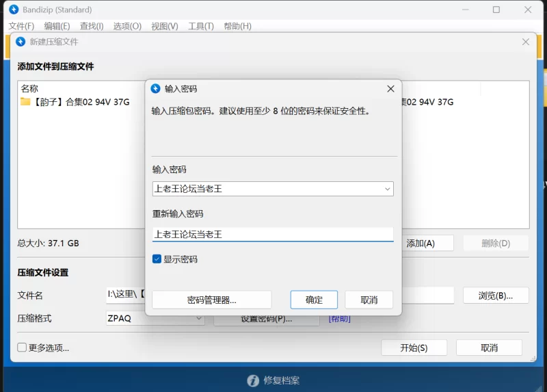Screen dimensions: 547x392
Task: Click into the 重新输入密码 input field
Action: click(x=273, y=234)
